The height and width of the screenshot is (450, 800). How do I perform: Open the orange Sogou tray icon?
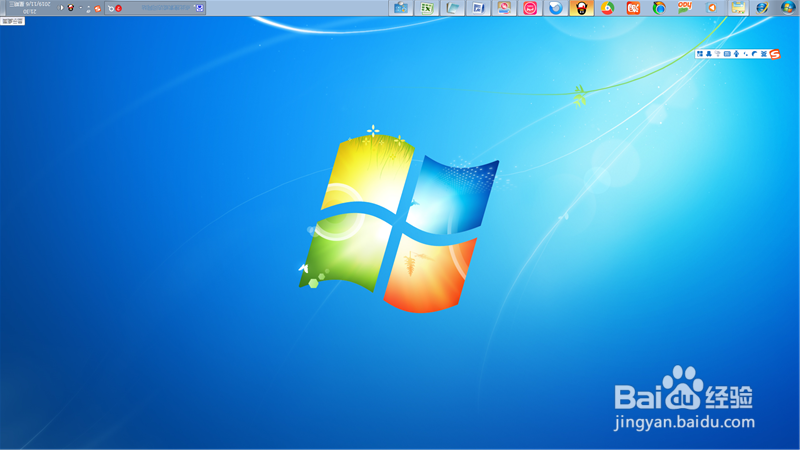[97, 8]
